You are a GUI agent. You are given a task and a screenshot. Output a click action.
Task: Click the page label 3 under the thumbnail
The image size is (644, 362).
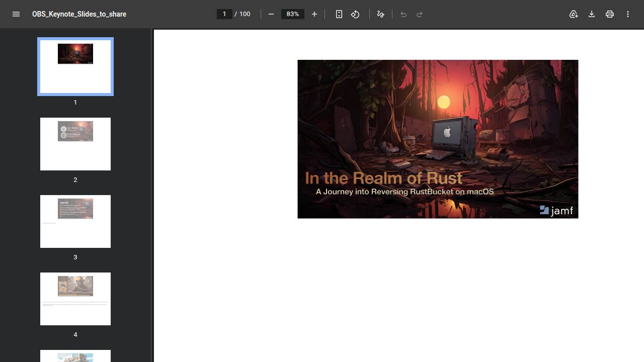tap(75, 257)
